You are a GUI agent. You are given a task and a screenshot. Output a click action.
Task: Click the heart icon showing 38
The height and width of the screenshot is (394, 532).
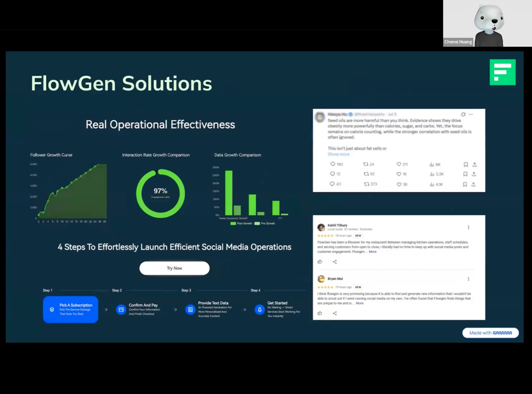click(x=399, y=184)
